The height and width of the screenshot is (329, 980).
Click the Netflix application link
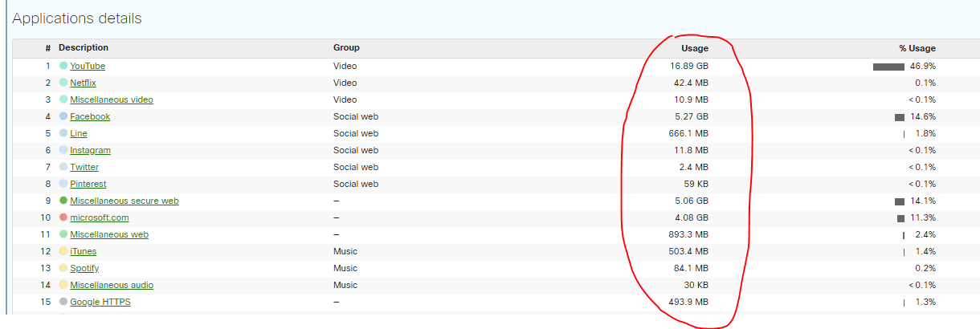pos(83,83)
